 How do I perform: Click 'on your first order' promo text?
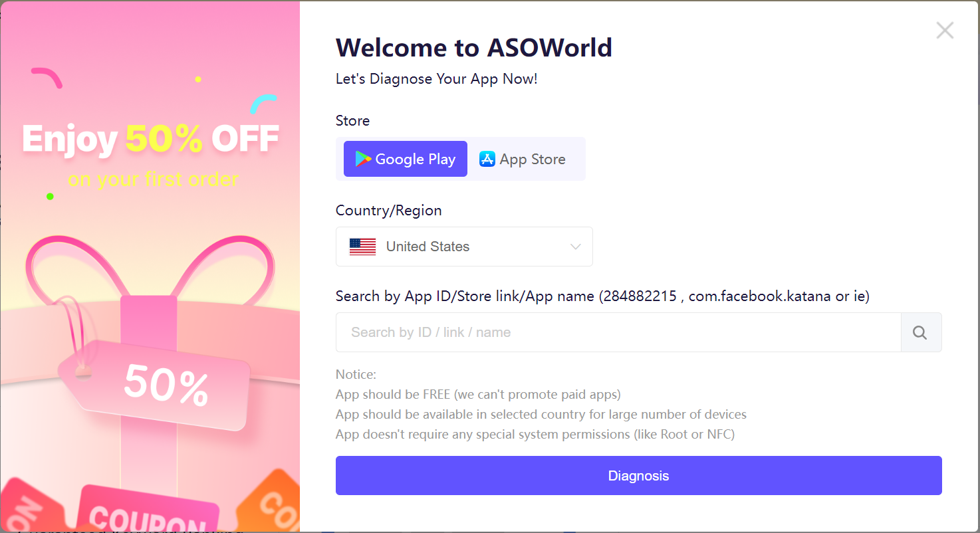coord(153,179)
